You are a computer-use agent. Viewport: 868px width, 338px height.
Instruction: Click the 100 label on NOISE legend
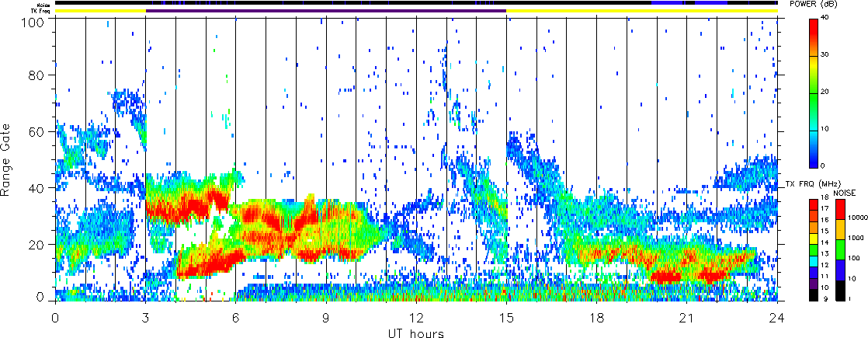click(x=854, y=258)
